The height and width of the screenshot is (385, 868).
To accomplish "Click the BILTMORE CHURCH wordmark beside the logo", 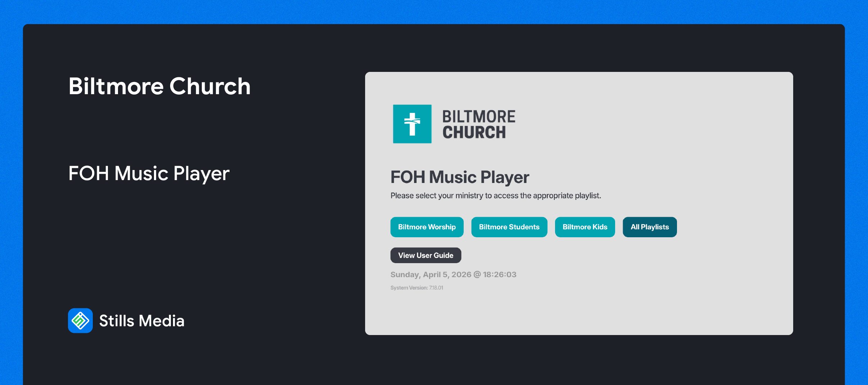I will [x=479, y=124].
